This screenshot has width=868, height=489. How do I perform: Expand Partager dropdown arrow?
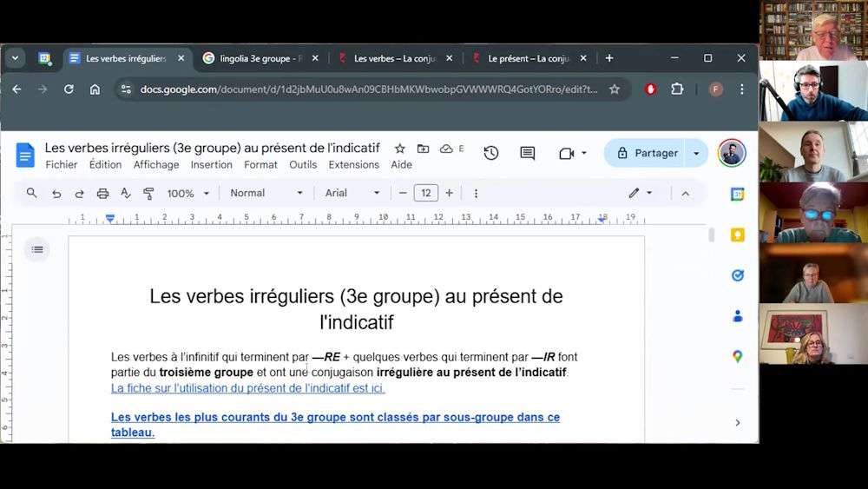pos(696,154)
